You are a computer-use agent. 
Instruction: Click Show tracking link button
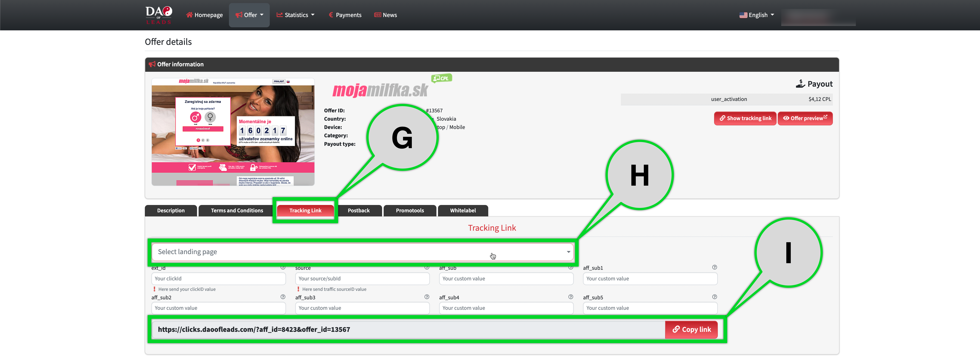click(x=745, y=118)
